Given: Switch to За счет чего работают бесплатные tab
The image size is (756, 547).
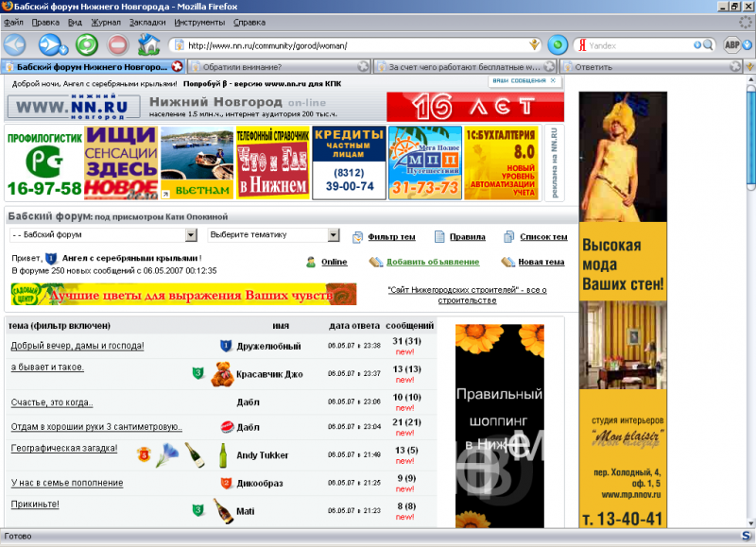Looking at the screenshot, I should pos(465,67).
